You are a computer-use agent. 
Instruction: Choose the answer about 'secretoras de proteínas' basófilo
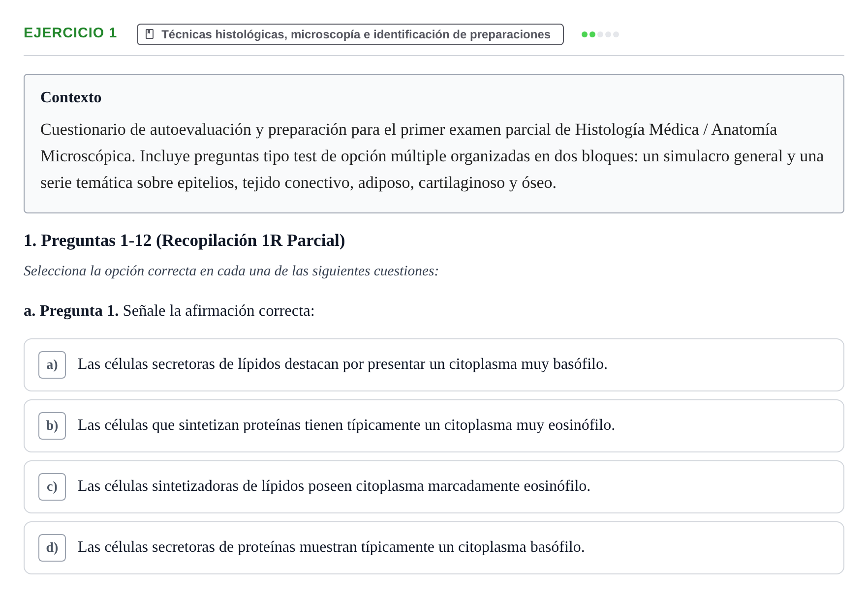tap(434, 548)
